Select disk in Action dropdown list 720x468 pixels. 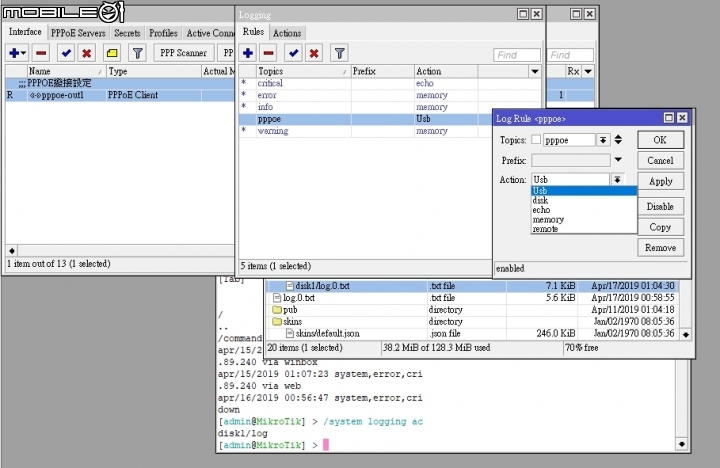point(584,201)
